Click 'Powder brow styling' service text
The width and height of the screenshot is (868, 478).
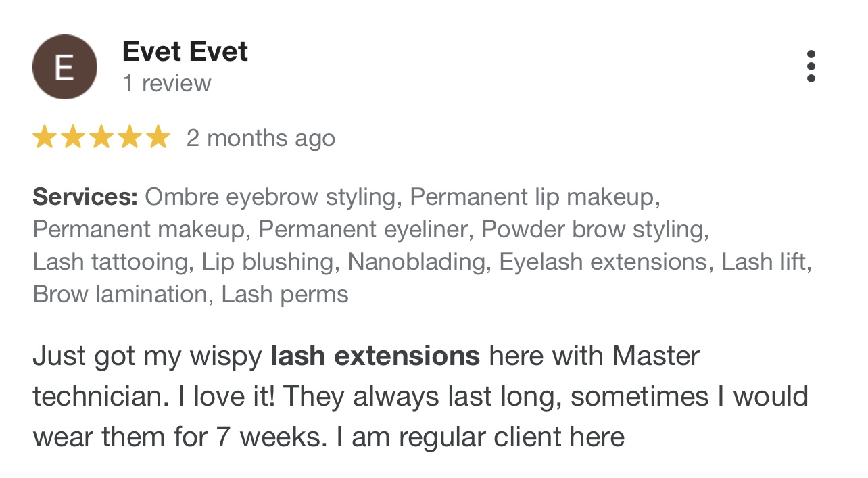pos(593,230)
